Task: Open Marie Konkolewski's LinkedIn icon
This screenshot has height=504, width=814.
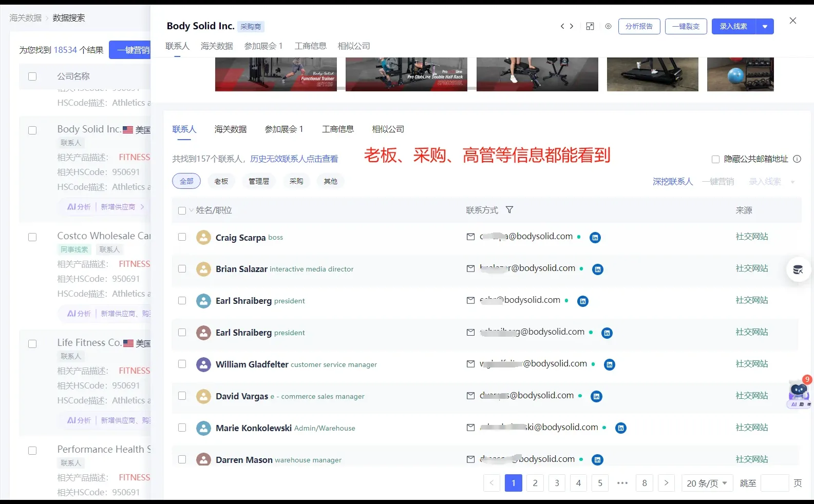Action: pos(621,428)
